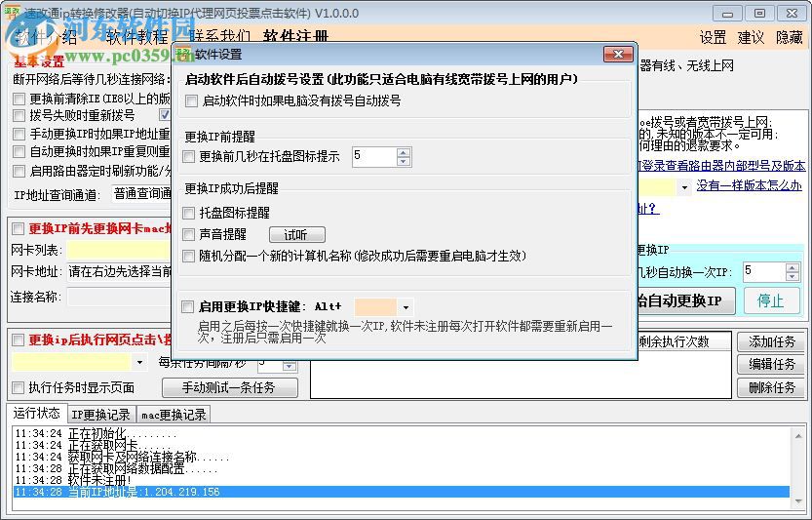
Task: Close the 软件设置 dialog
Action: 618,54
